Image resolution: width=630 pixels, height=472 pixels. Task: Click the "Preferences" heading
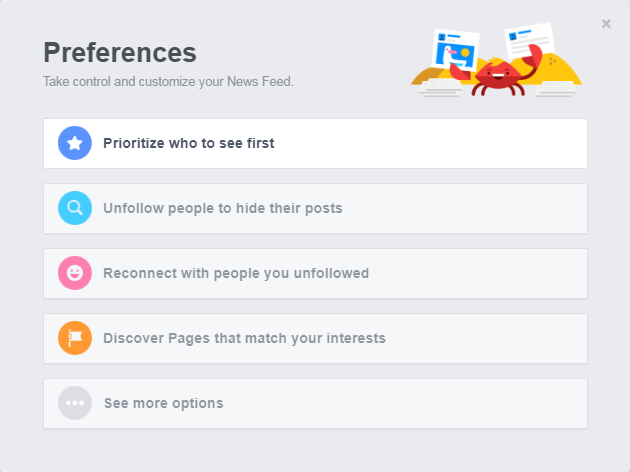(x=120, y=52)
